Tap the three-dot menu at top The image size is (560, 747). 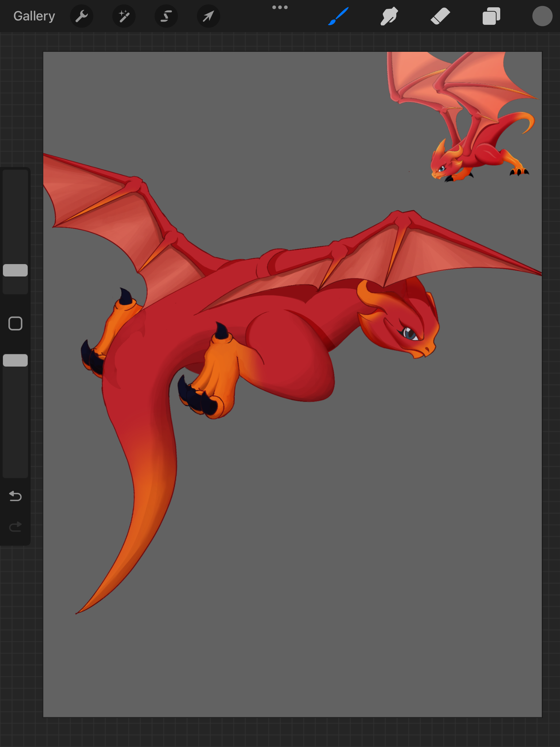280,7
